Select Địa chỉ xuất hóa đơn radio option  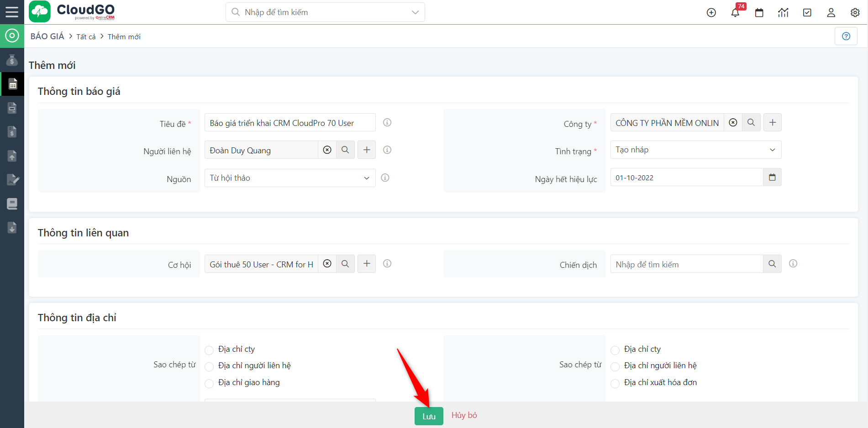coord(615,383)
